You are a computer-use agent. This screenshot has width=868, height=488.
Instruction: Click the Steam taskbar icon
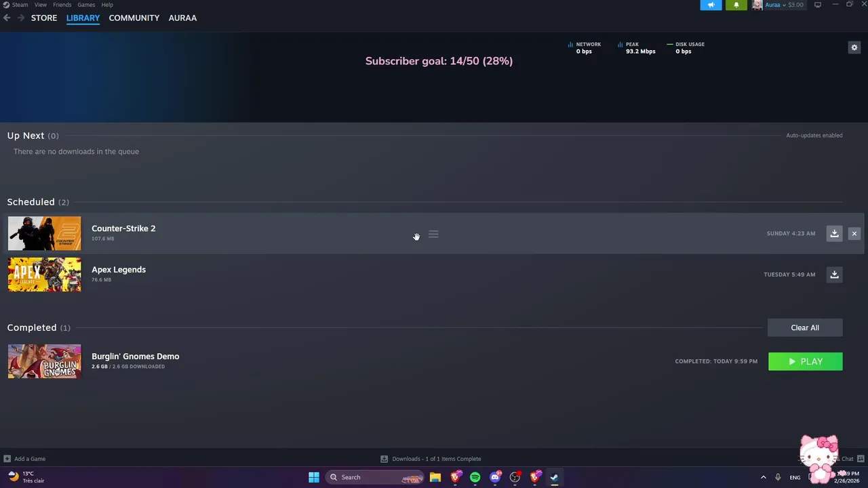tap(555, 477)
